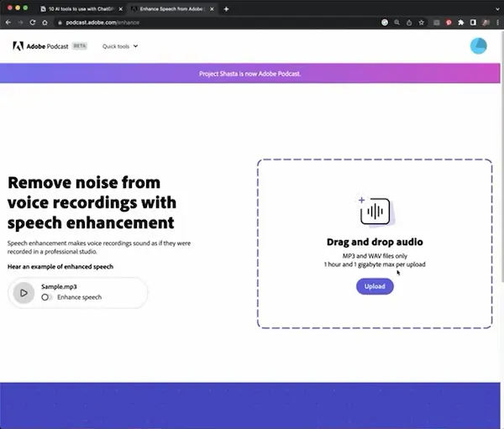
Task: Toggle the Enhance speech switch
Action: [46, 297]
